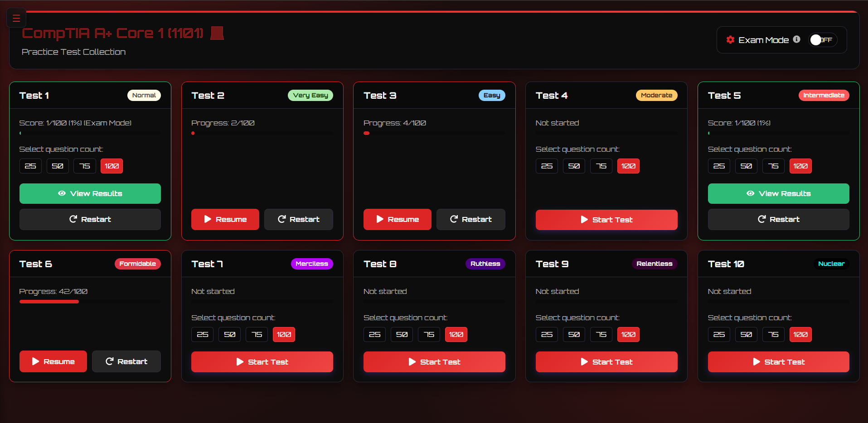
Task: Click the Nuclear badge on Test 10
Action: pyautogui.click(x=831, y=264)
